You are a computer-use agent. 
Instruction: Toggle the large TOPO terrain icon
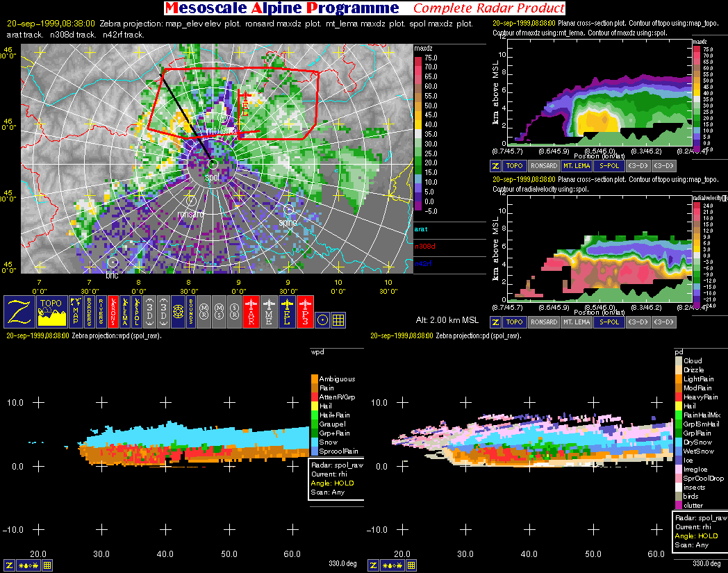point(51,311)
